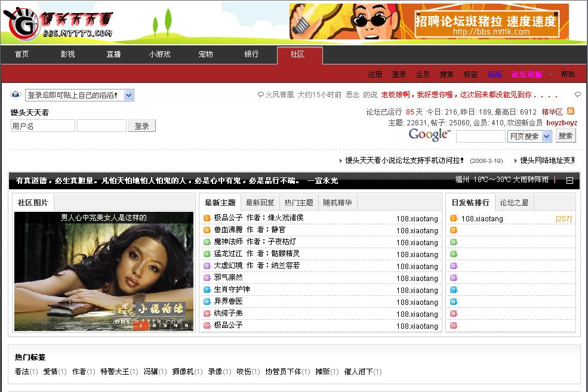The image size is (588, 392).
Task: Click the 用户名 username input field
Action: [42, 126]
